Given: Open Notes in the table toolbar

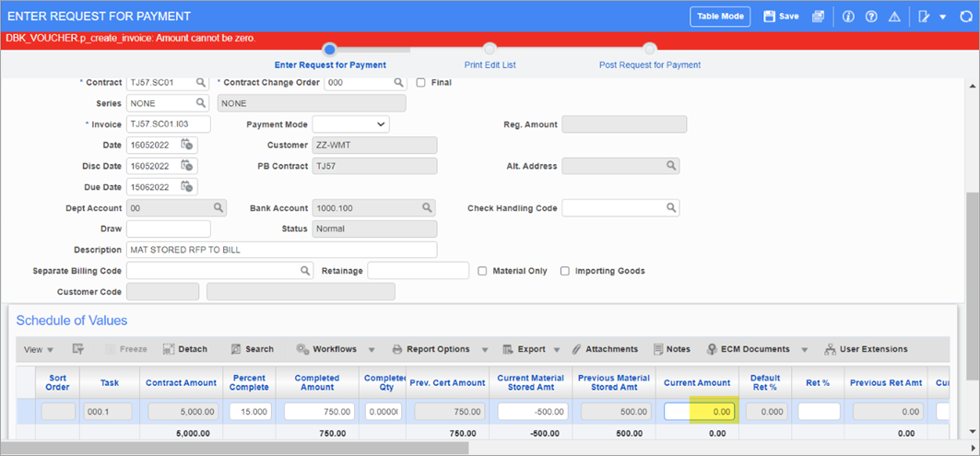Looking at the screenshot, I should click(672, 349).
